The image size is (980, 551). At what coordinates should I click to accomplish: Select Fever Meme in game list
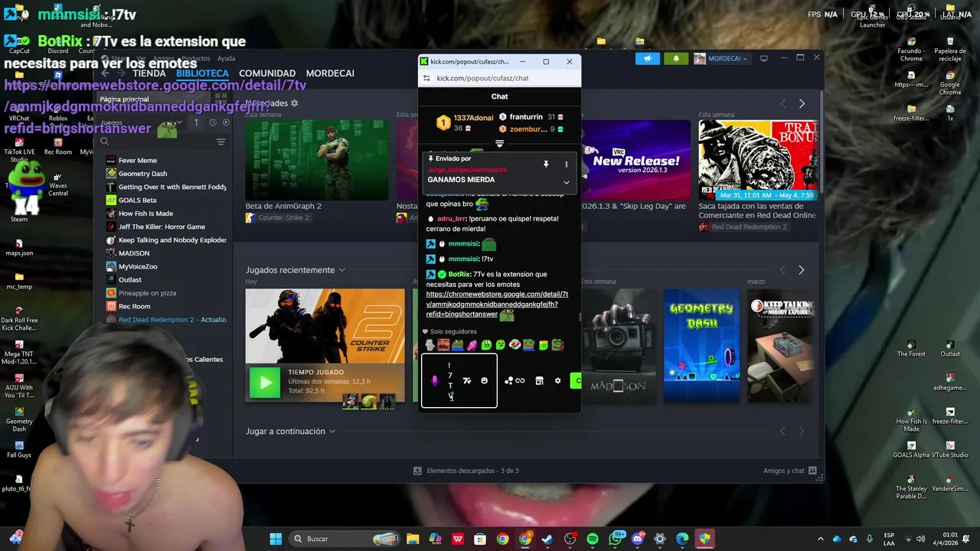(138, 160)
